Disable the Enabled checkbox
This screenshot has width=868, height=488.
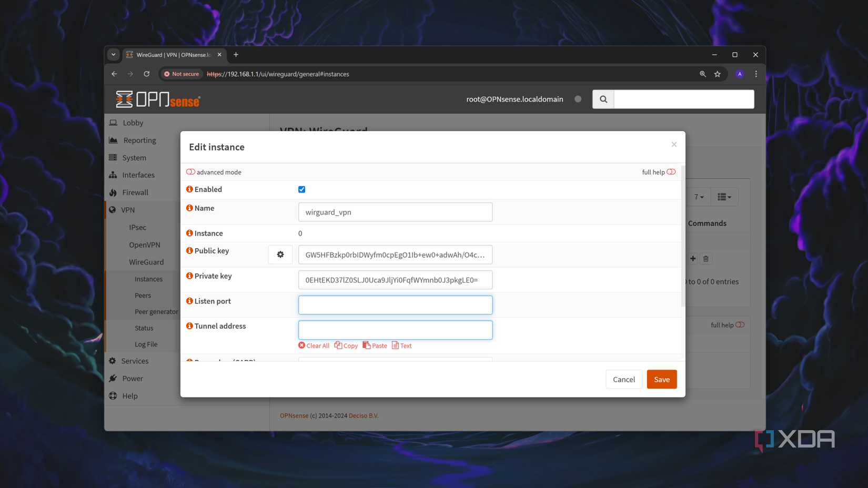click(x=301, y=189)
